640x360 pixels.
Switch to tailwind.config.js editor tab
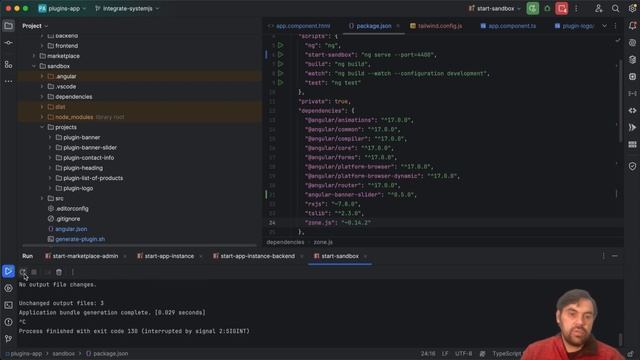tap(436, 26)
